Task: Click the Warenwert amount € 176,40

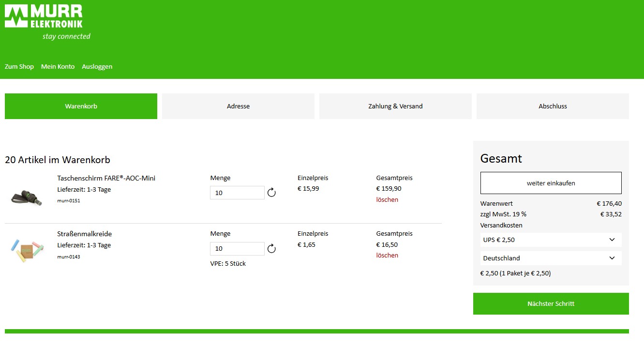Action: [609, 204]
